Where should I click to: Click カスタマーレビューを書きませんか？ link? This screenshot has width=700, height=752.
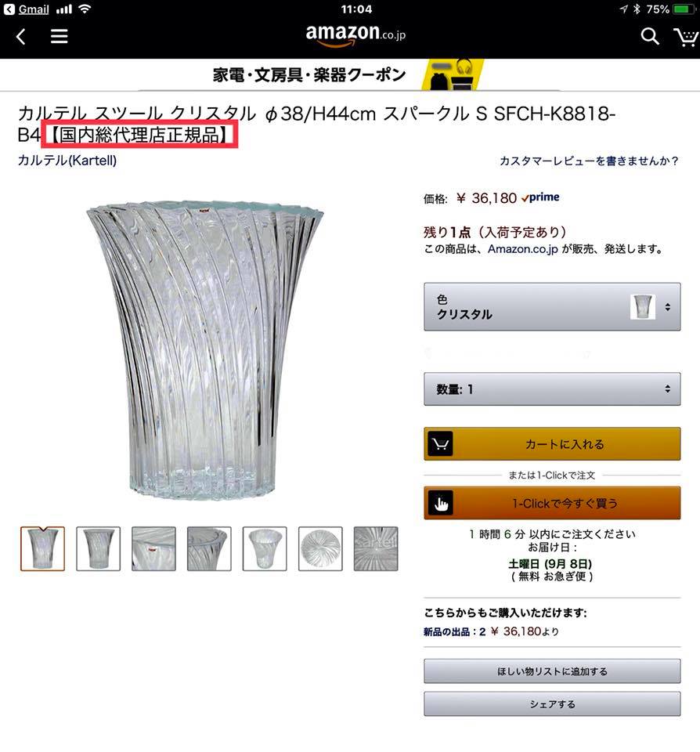(x=590, y=161)
